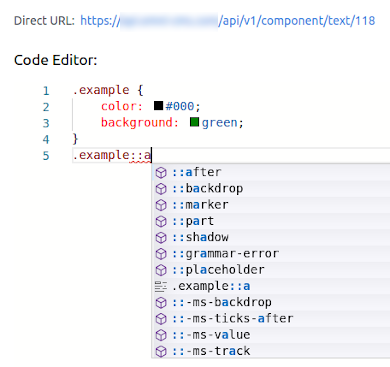This screenshot has width=390, height=367.
Task: Select the ::grammar-error suggestion
Action: click(x=271, y=254)
